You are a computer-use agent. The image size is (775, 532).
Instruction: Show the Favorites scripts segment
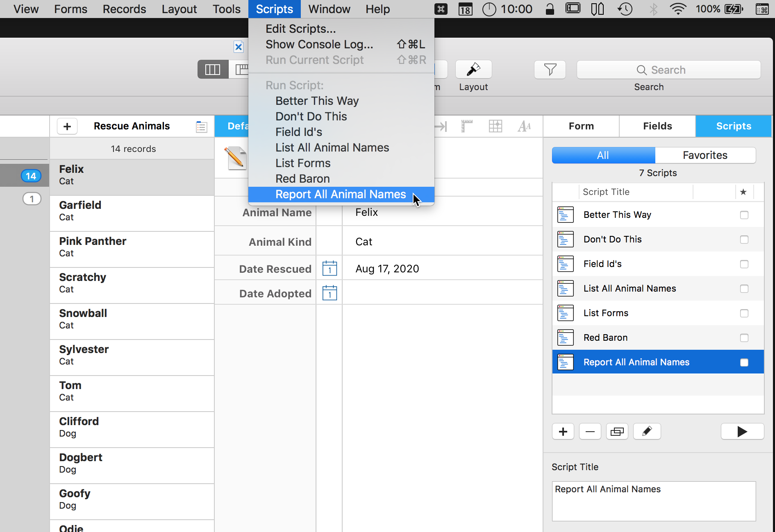[705, 155]
